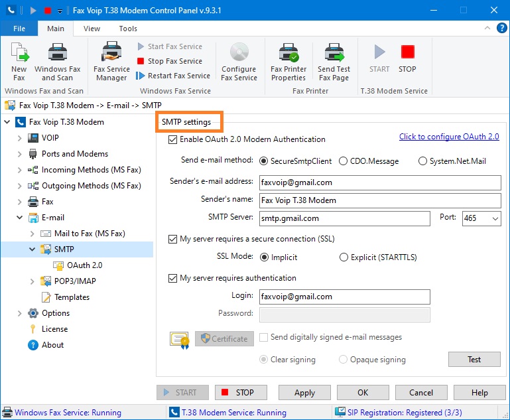Click the blue Help question mark icon
Image resolution: width=510 pixels, height=420 pixels.
click(502, 28)
